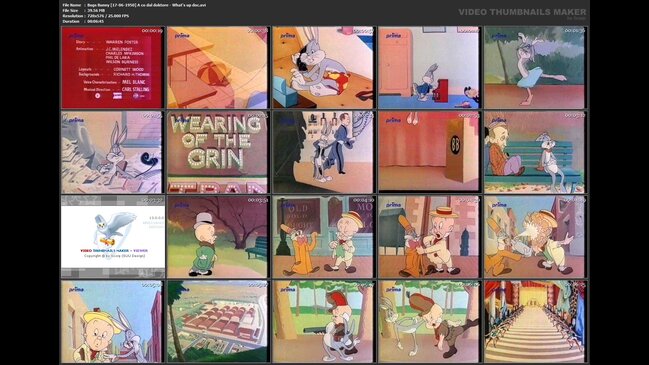This screenshot has width=649, height=365.
Task: Click the resolution value '720x576 / 25.000 FPS'
Action: pyautogui.click(x=108, y=16)
